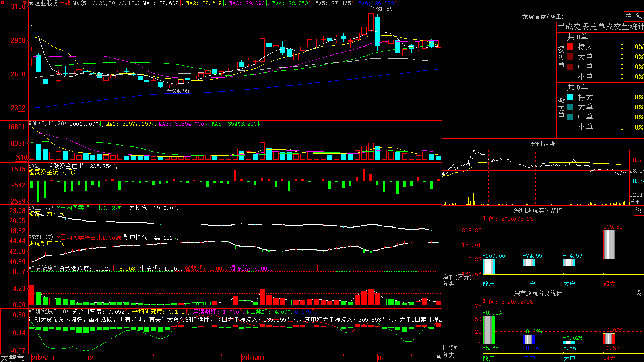Click the AI研究度2(10) indicator label

tap(48, 311)
